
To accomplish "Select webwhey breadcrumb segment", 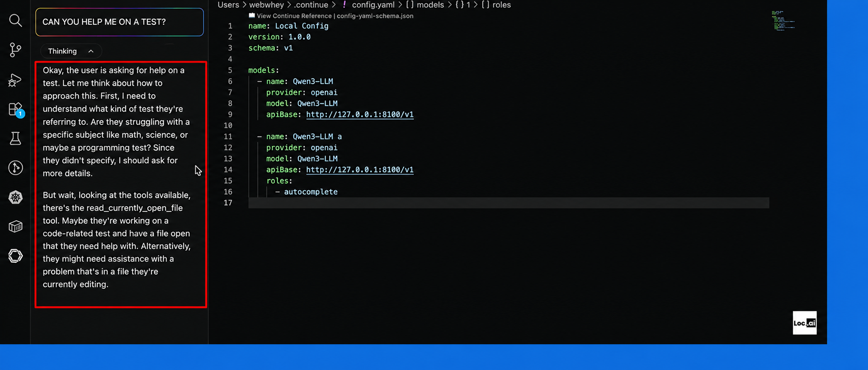I will [266, 5].
